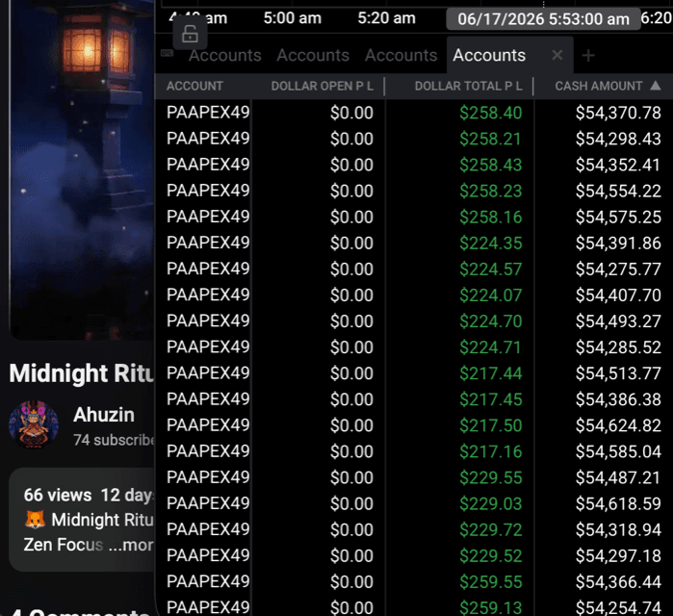The image size is (673, 616).
Task: Select the active Accounts tab
Action: click(489, 55)
